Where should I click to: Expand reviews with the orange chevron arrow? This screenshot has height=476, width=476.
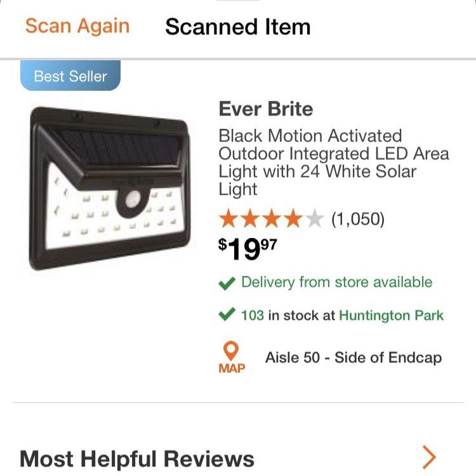430,457
